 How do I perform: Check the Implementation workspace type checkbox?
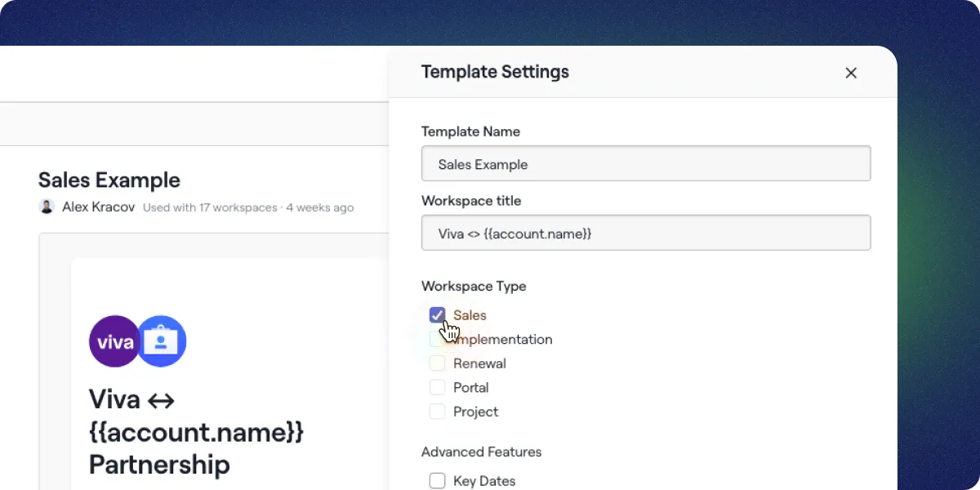click(438, 339)
